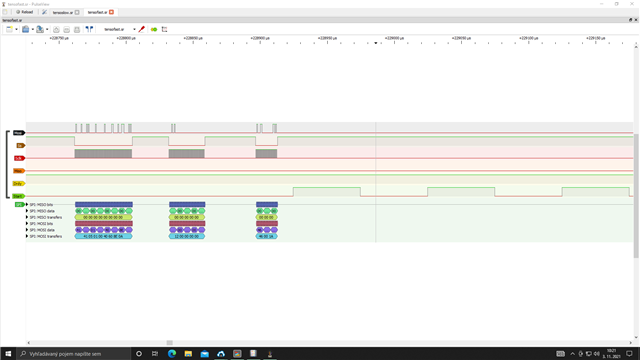
Task: Click the New Session icon
Action: coord(5,12)
